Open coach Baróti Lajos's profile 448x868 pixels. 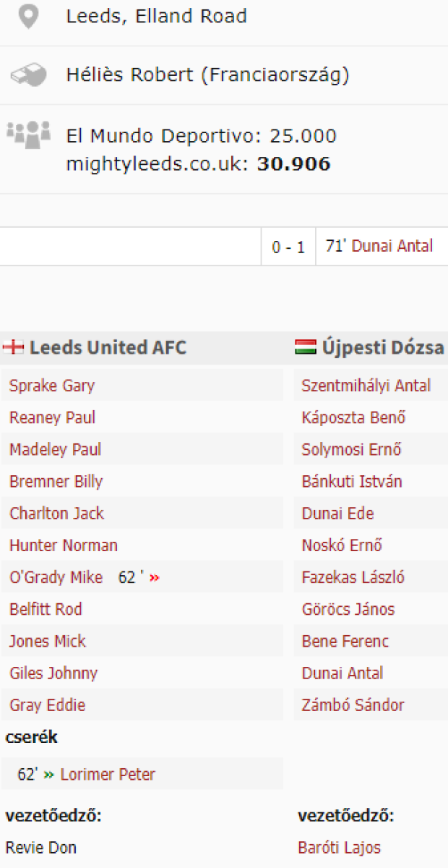coord(339,848)
